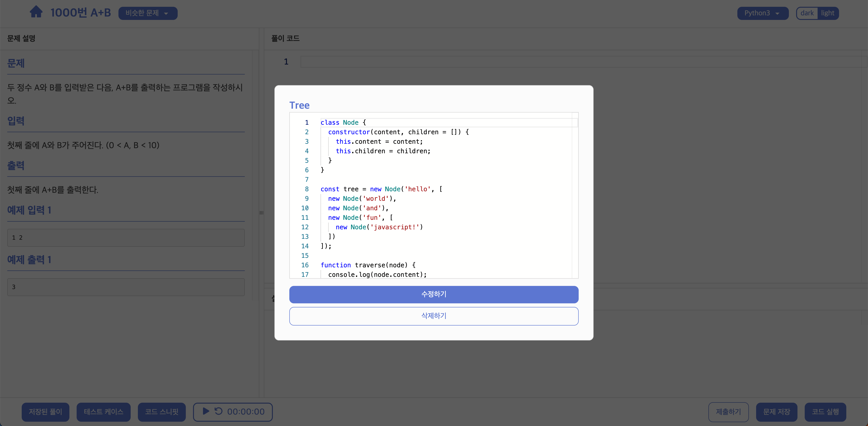The image size is (868, 426).
Task: Click the 삭제하기 button
Action: tap(434, 316)
